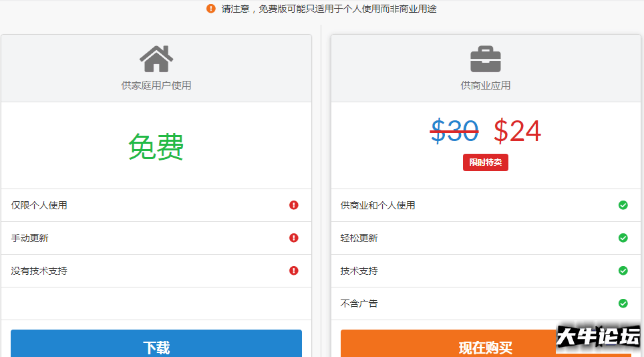Image resolution: width=644 pixels, height=357 pixels.
Task: Click the orange 现在购买 button
Action: point(486,344)
